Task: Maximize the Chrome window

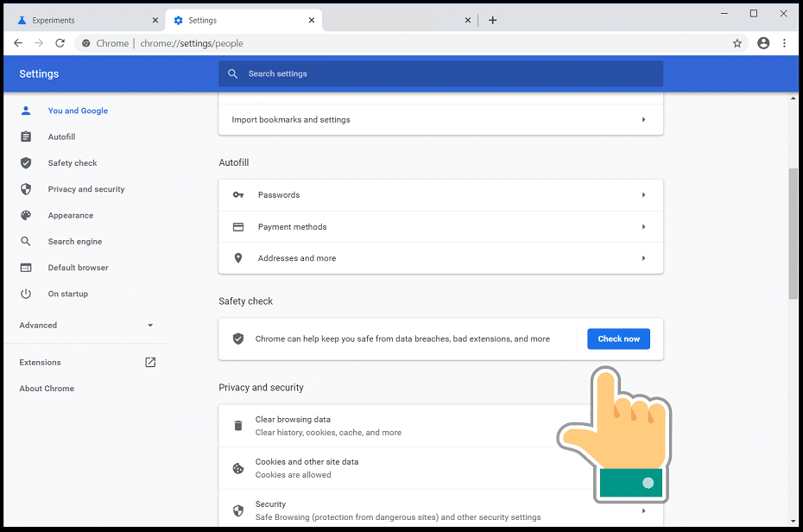Action: coord(753,14)
